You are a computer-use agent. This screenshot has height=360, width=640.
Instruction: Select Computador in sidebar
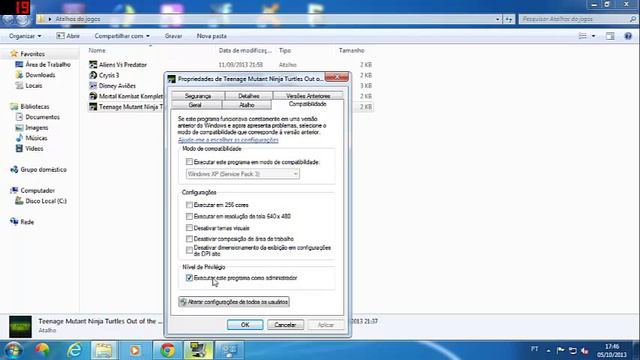[x=38, y=190]
